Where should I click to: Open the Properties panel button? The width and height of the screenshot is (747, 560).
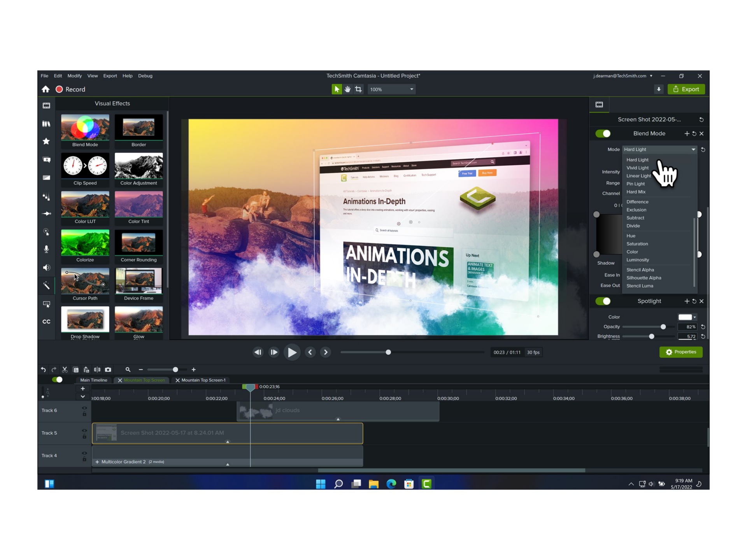(681, 352)
